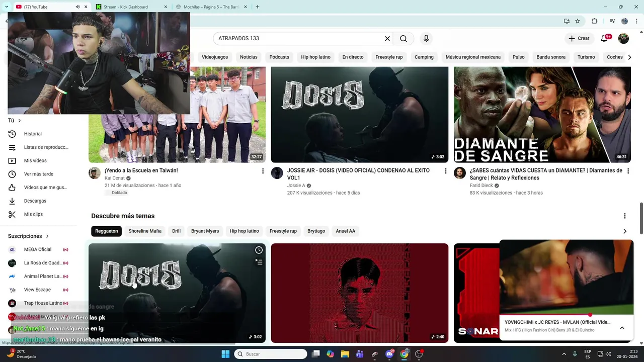Switch to the Mochilas browser tab
Image resolution: width=644 pixels, height=362 pixels.
[x=211, y=7]
